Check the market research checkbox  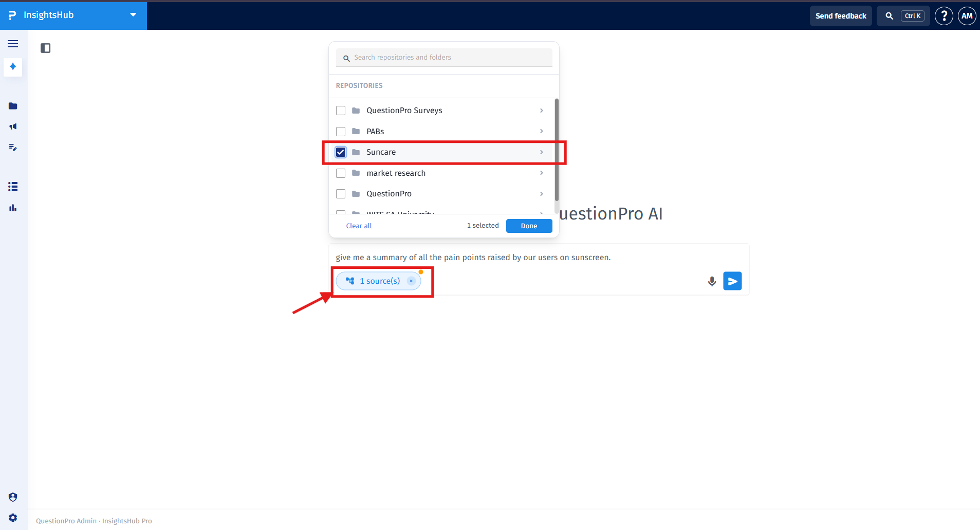tap(340, 173)
